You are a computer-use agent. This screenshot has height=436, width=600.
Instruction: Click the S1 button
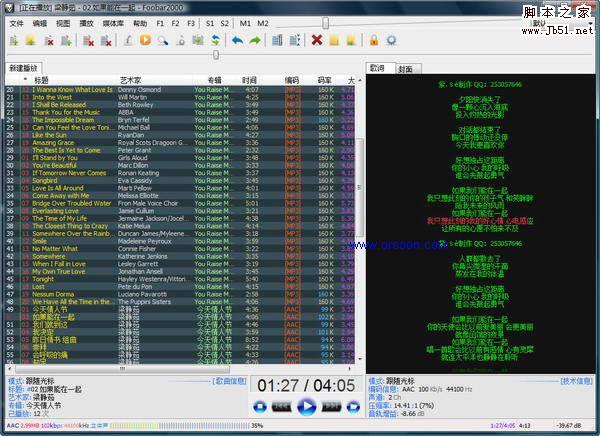[x=210, y=23]
